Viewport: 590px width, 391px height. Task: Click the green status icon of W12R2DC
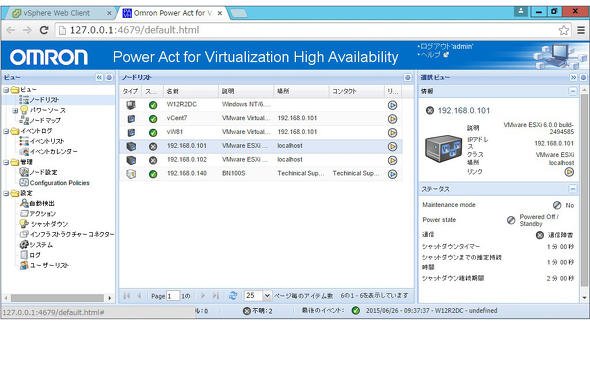pos(153,105)
